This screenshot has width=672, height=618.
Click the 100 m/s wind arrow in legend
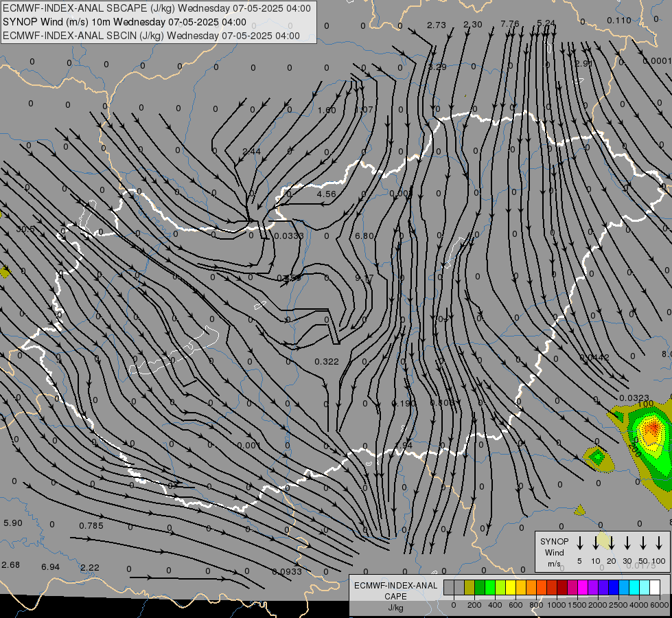pos(659,543)
